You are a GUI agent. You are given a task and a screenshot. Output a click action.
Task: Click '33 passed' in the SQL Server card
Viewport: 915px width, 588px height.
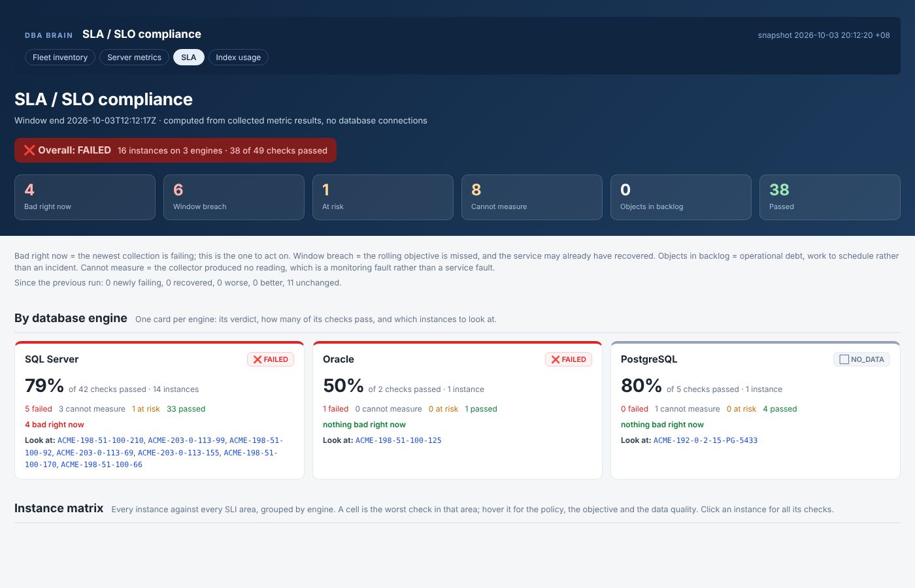[186, 409]
